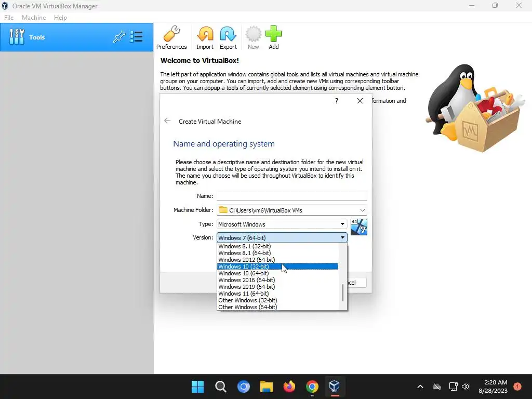Launch Google Chrome from the taskbar
Screen dimensions: 532x399
(x=312, y=387)
